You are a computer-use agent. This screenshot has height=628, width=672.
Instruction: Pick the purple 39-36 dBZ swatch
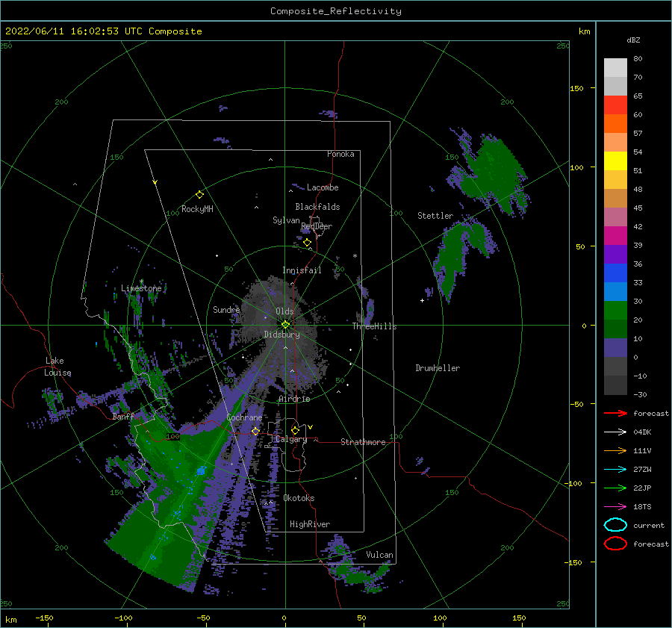pos(615,254)
